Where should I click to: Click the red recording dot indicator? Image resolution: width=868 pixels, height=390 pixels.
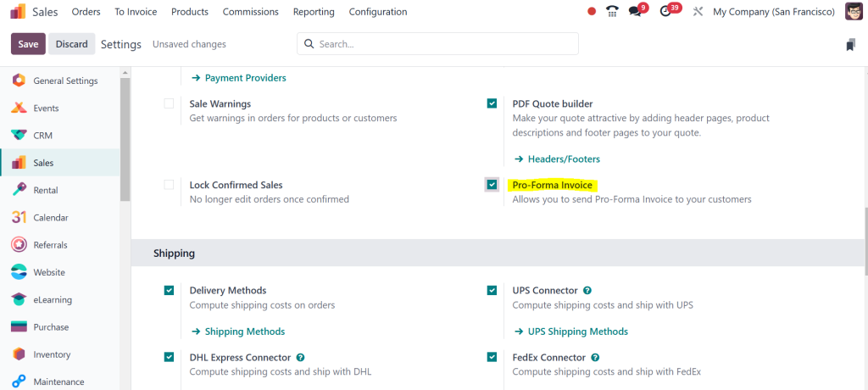click(591, 12)
